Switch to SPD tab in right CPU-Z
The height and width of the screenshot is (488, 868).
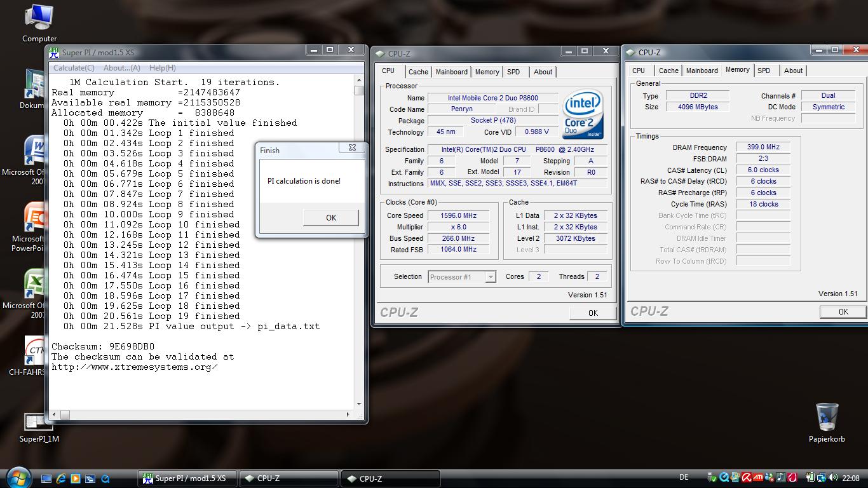coord(764,71)
